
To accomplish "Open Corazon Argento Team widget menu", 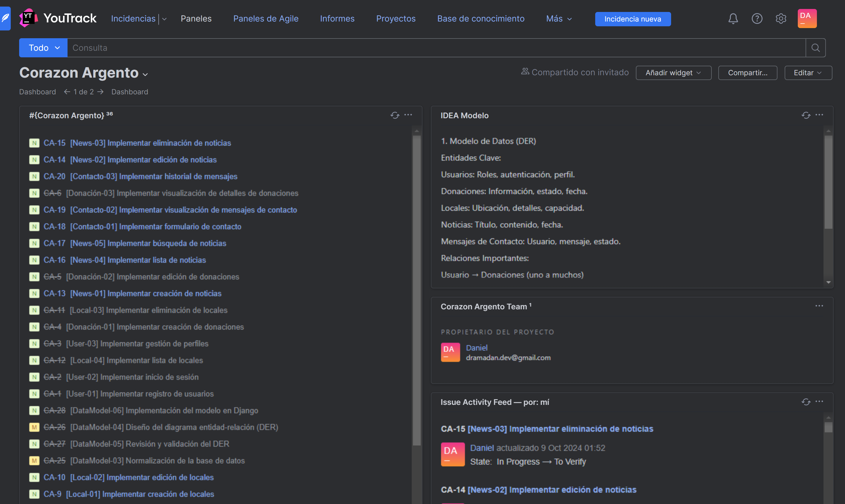I will pyautogui.click(x=819, y=306).
